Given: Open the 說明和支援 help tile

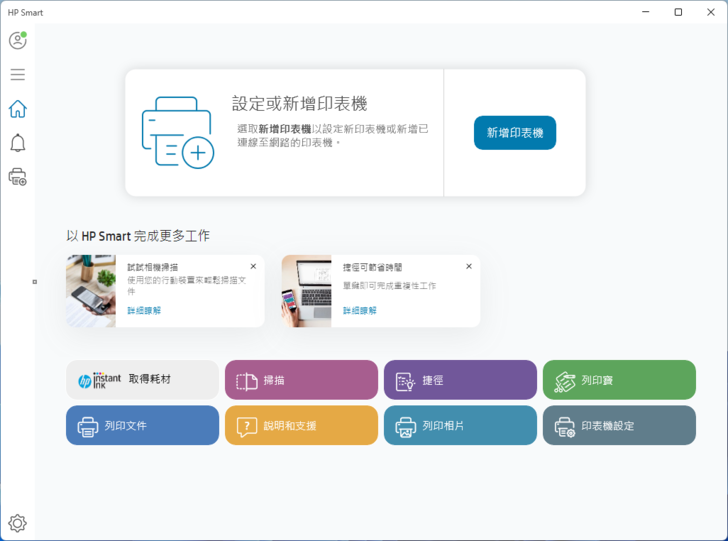Looking at the screenshot, I should (x=301, y=425).
